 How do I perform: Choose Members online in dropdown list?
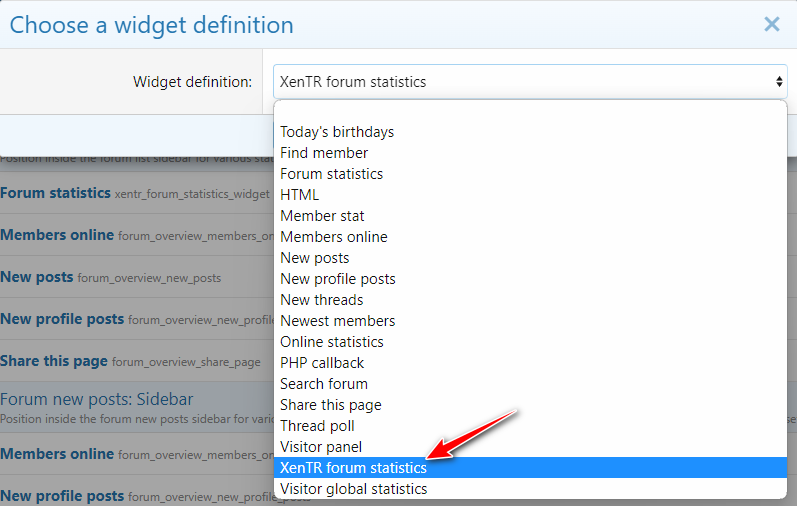(334, 237)
